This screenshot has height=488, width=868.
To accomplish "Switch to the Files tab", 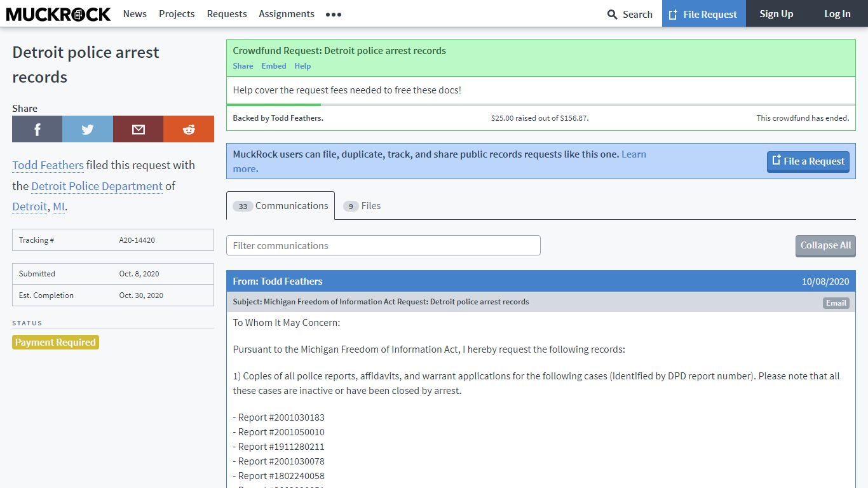I will (x=362, y=206).
